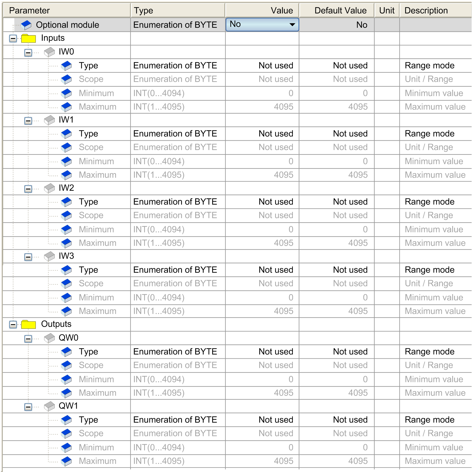Click the gray IW2 channel icon
The image size is (476, 472).
pyautogui.click(x=49, y=188)
